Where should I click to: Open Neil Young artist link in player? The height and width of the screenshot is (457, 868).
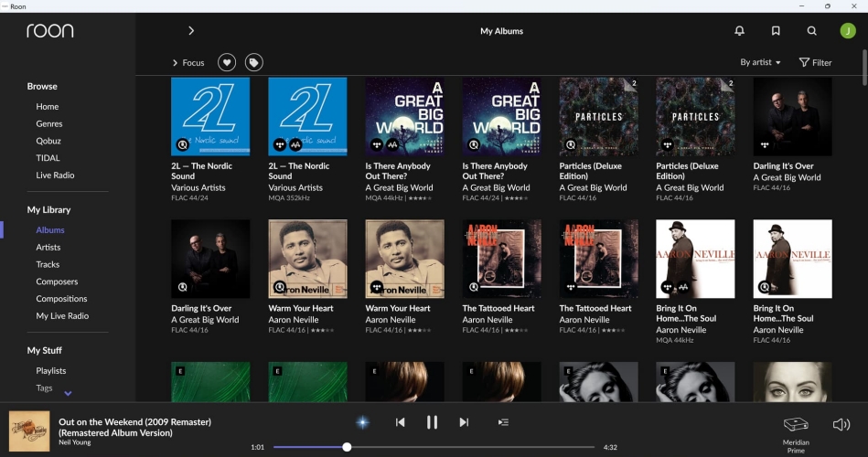coord(75,442)
